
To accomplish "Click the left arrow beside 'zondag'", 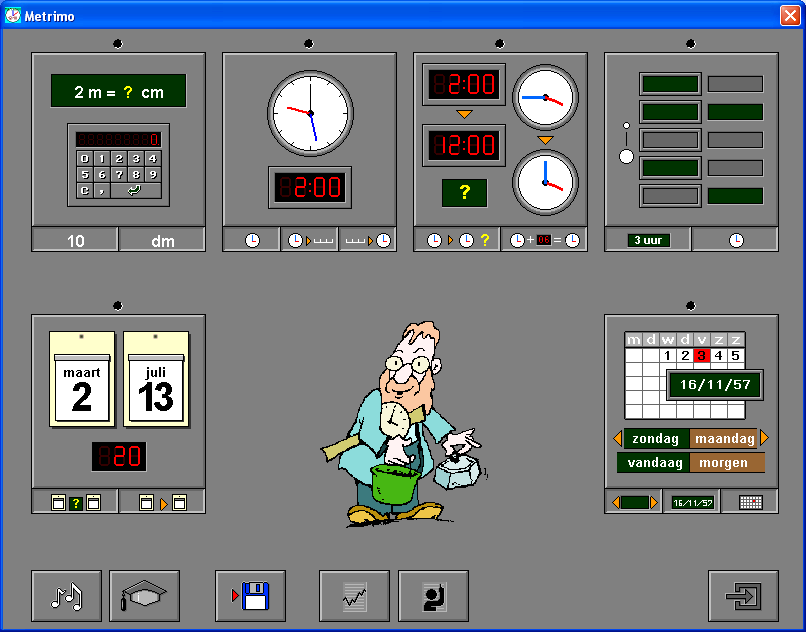I will (x=617, y=438).
